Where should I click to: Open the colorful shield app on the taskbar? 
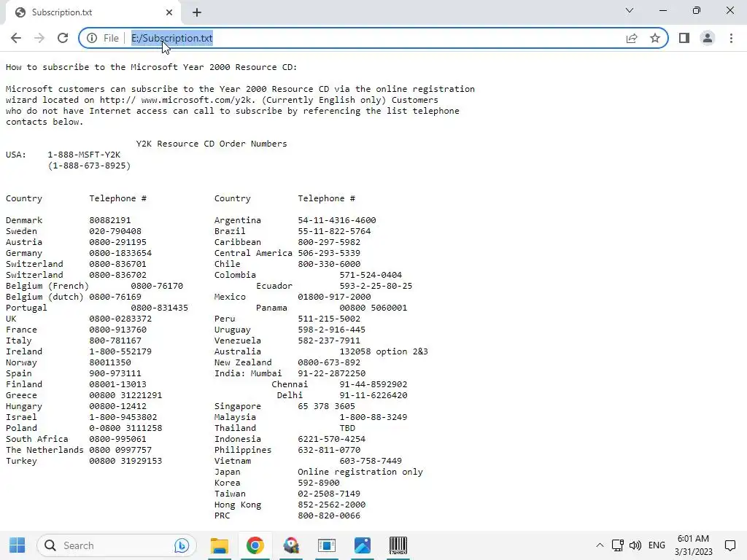tap(291, 545)
